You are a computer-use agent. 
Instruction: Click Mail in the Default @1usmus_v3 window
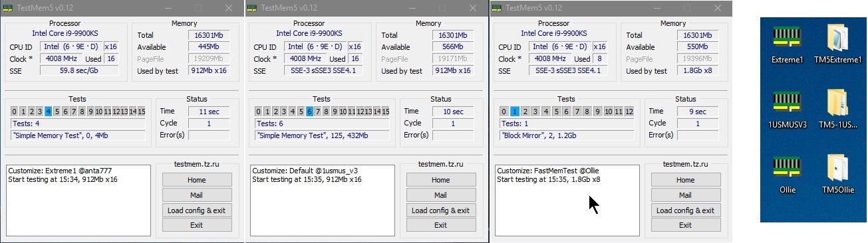point(441,195)
